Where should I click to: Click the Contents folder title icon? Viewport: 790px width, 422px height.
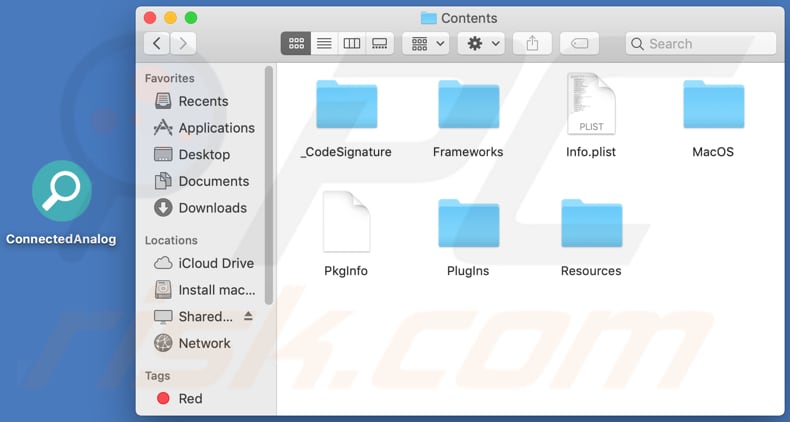click(x=428, y=18)
